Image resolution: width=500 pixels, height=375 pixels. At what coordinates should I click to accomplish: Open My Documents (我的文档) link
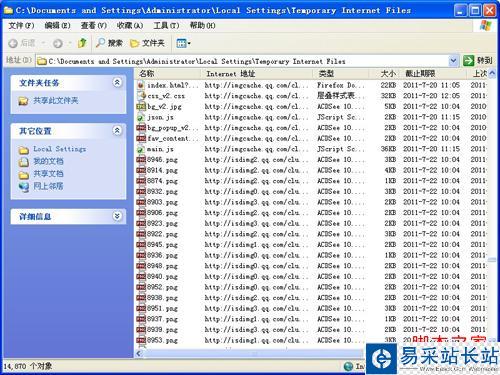point(48,161)
